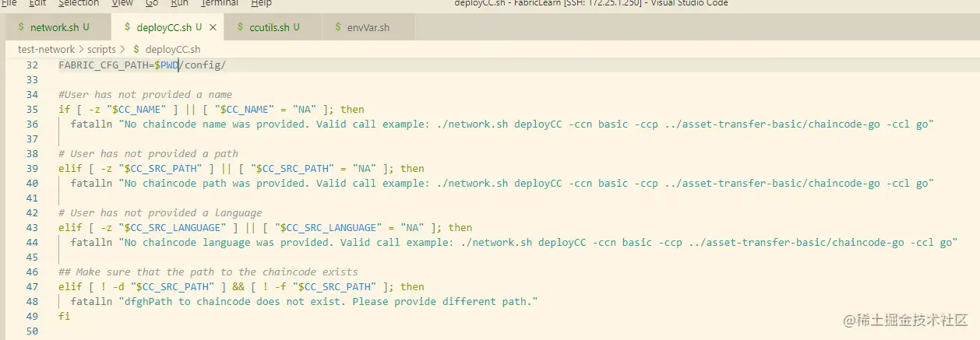
Task: Click the 'fi' keyword on line 49
Action: tap(64, 316)
